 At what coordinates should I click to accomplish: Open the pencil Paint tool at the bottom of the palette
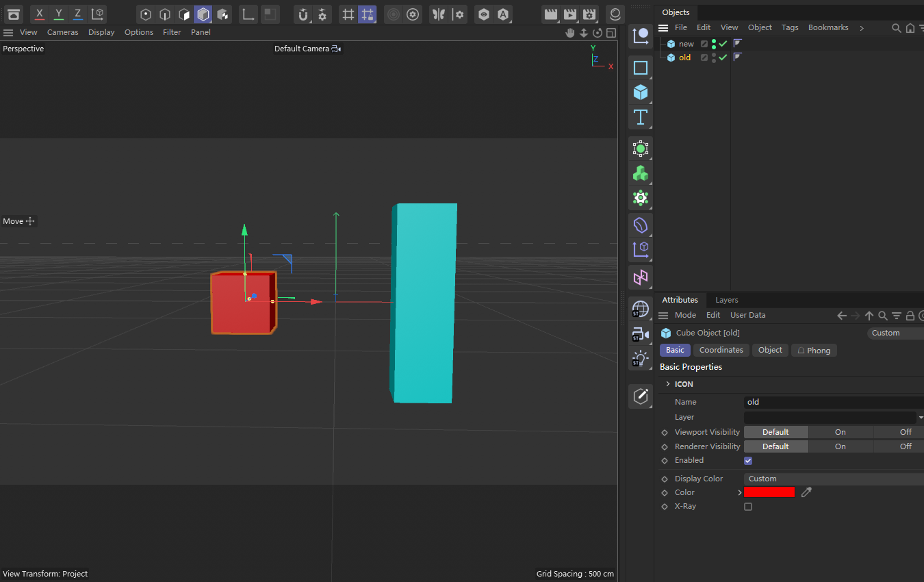pyautogui.click(x=641, y=396)
